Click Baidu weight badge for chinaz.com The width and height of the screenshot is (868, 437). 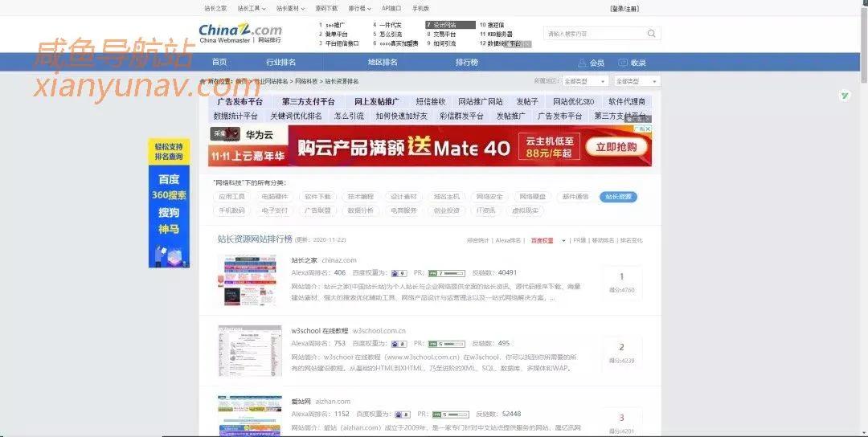click(399, 273)
